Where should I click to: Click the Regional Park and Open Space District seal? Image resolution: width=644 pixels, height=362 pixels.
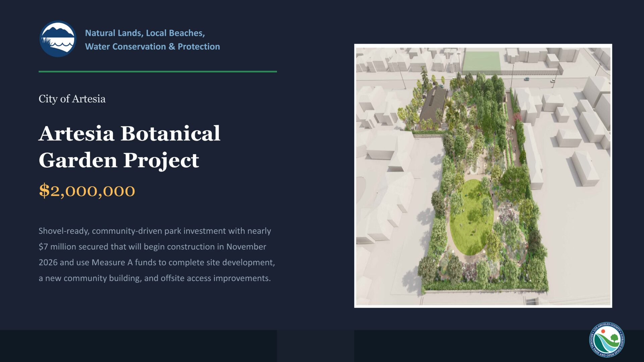607,340
